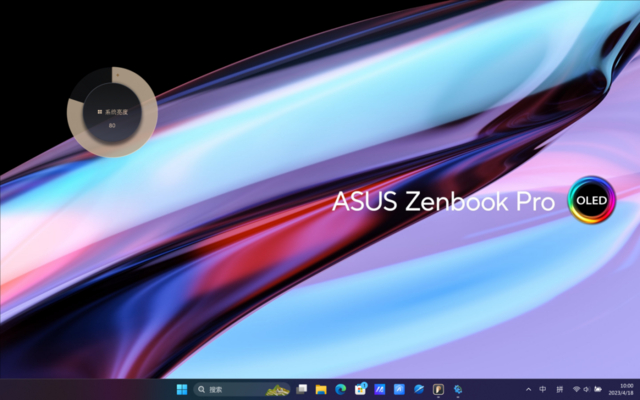Toggle the 拼 input method mode
This screenshot has height=400, width=640.
pyautogui.click(x=560, y=389)
